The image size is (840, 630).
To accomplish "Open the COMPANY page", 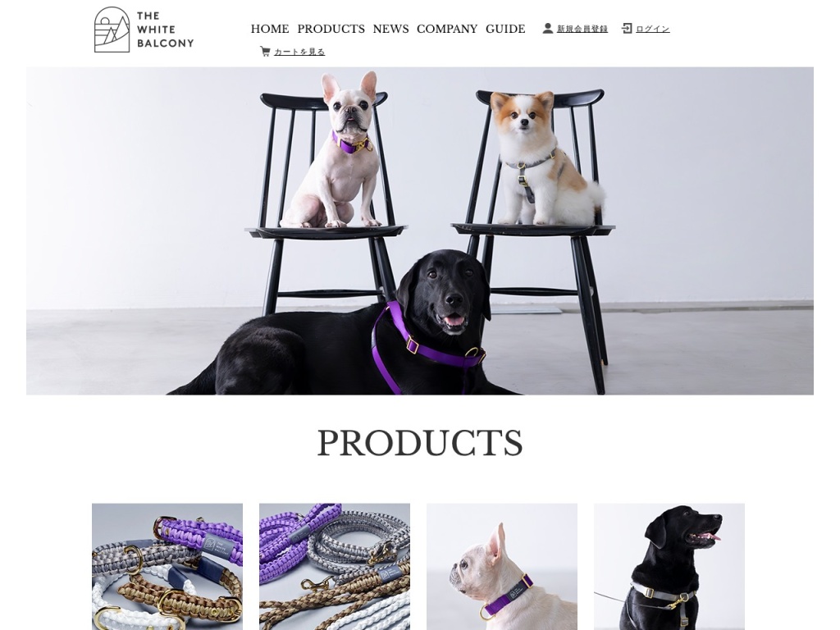I will point(447,29).
